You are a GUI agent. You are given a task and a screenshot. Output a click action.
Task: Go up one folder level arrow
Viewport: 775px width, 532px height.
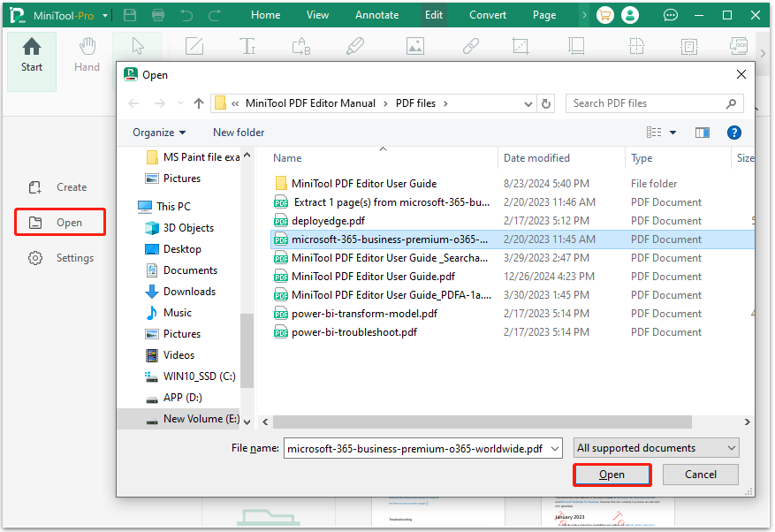tap(199, 103)
